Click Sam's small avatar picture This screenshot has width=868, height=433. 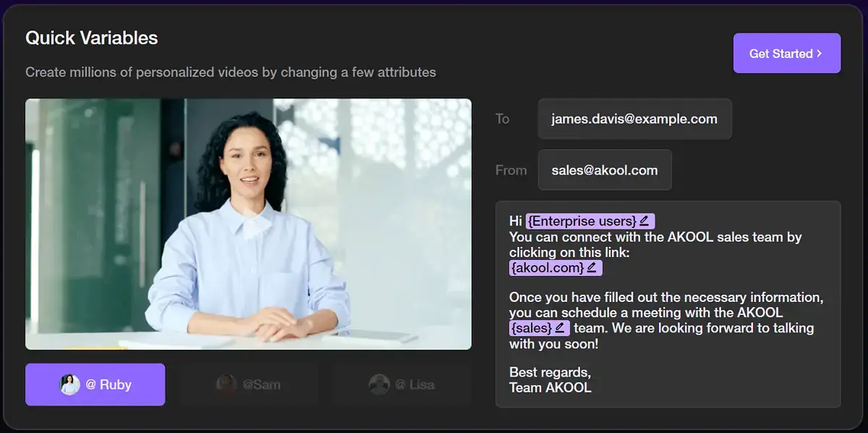point(226,384)
